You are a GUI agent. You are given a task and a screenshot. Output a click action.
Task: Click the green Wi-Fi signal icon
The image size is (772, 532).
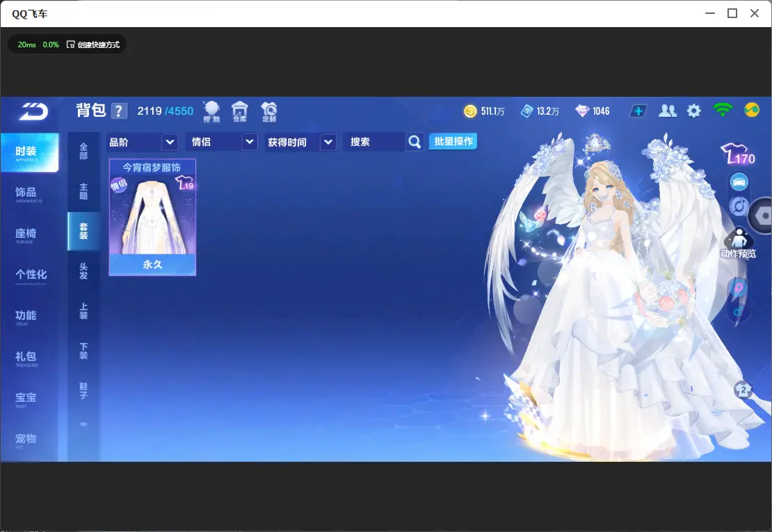tap(723, 110)
